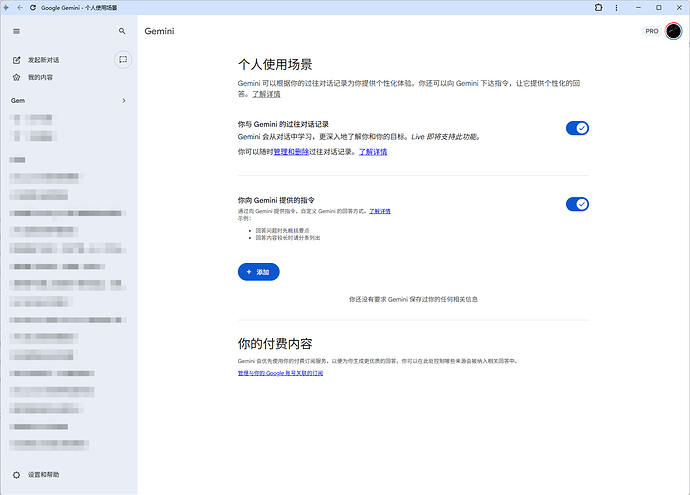Reload the page with refresh icon
This screenshot has width=690, height=495.
(x=33, y=7)
